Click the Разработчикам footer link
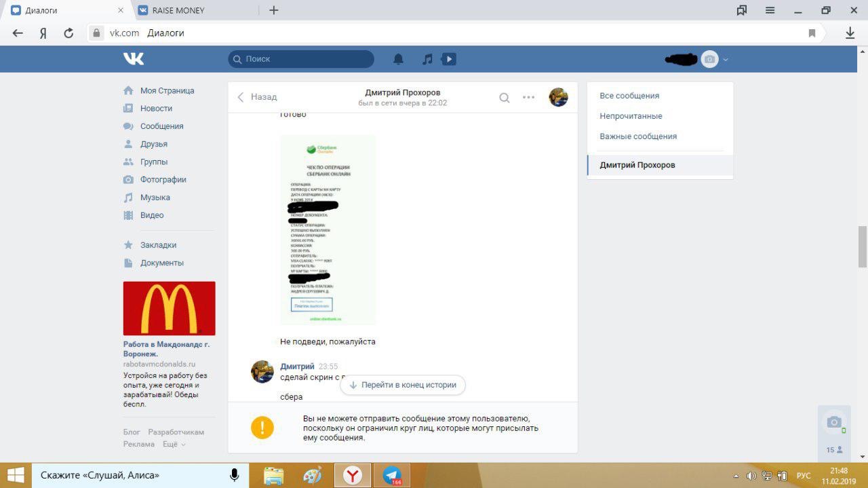This screenshot has height=488, width=868. tap(176, 432)
